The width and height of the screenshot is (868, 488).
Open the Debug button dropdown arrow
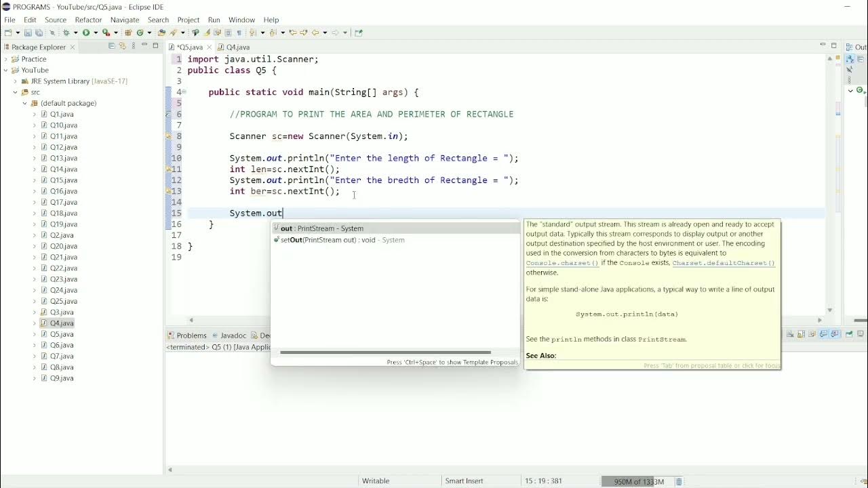tap(75, 33)
